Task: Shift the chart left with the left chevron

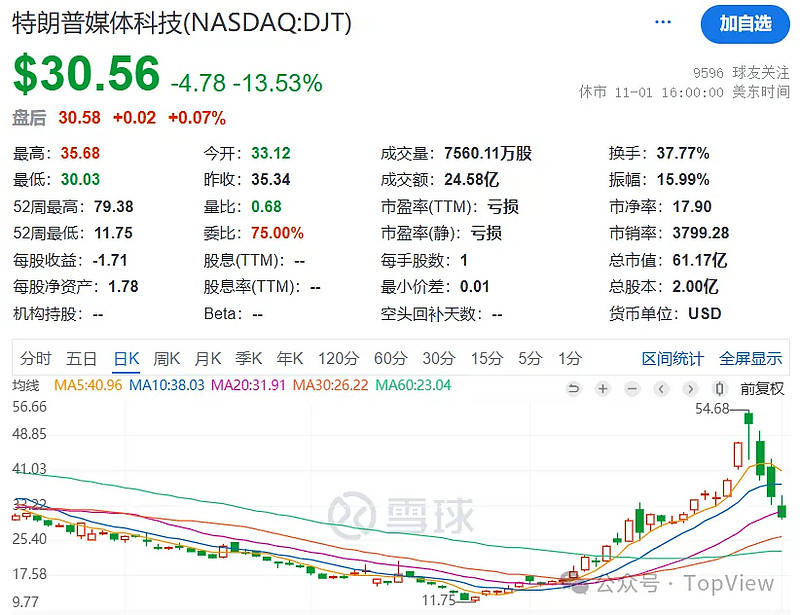Action: tap(661, 389)
